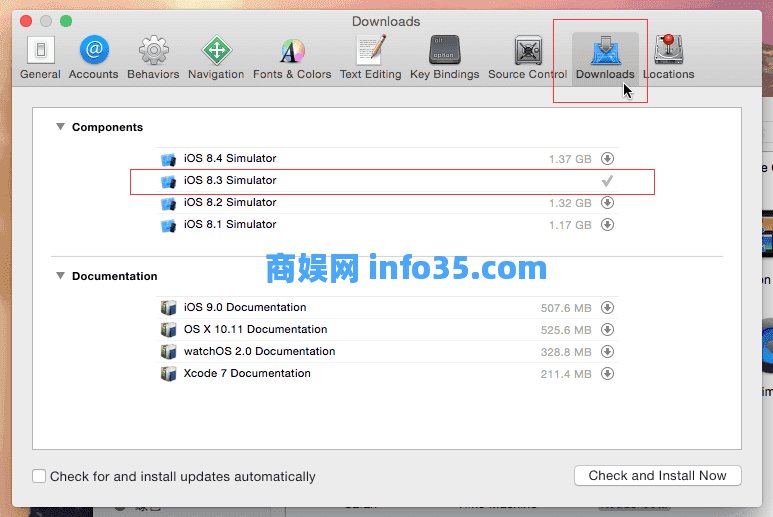Screen dimensions: 773x517
Task: Click the iOS 8.2 Simulator package icon
Action: pos(169,203)
